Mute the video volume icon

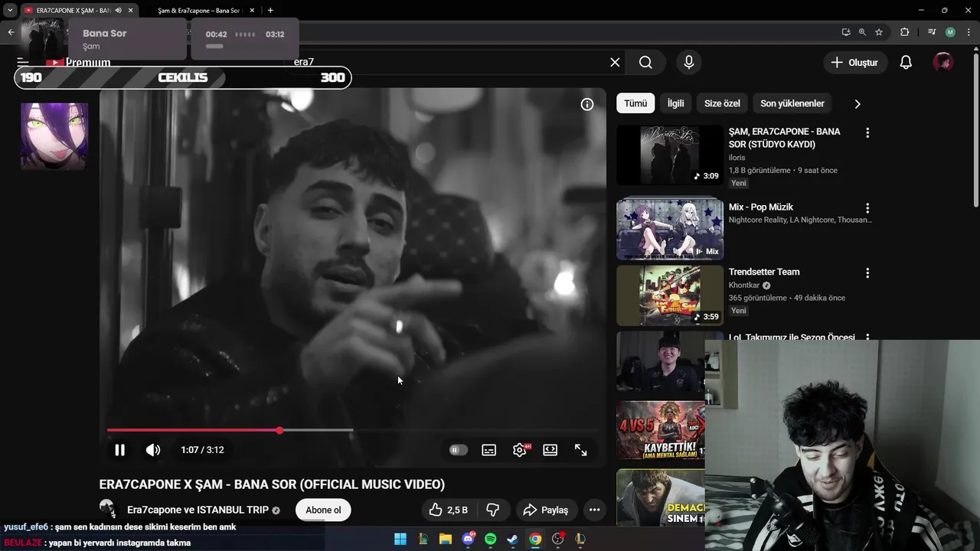pos(153,450)
